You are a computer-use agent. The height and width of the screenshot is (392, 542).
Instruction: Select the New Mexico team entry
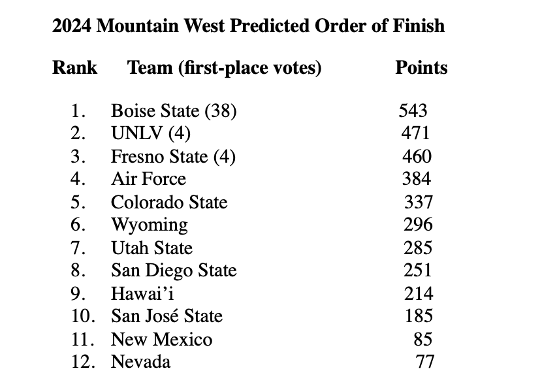pyautogui.click(x=161, y=340)
